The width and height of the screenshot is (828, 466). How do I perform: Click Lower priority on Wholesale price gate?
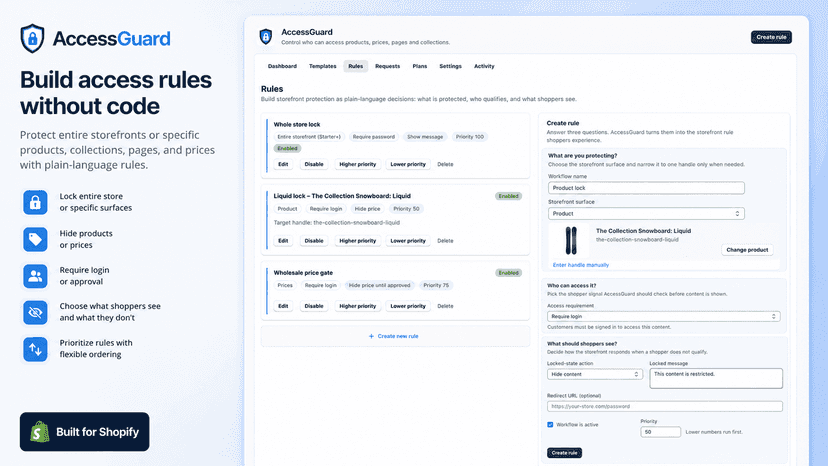point(408,306)
